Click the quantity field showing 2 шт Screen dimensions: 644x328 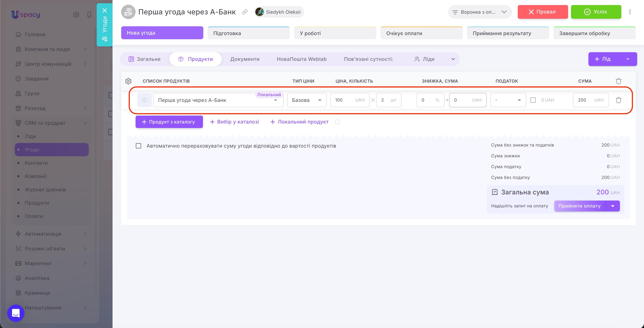(x=389, y=100)
